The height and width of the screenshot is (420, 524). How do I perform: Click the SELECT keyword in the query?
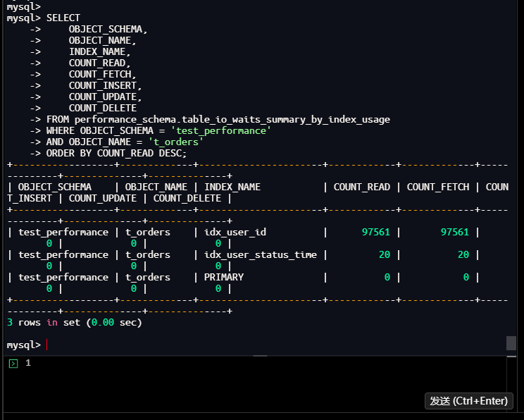pyautogui.click(x=63, y=18)
